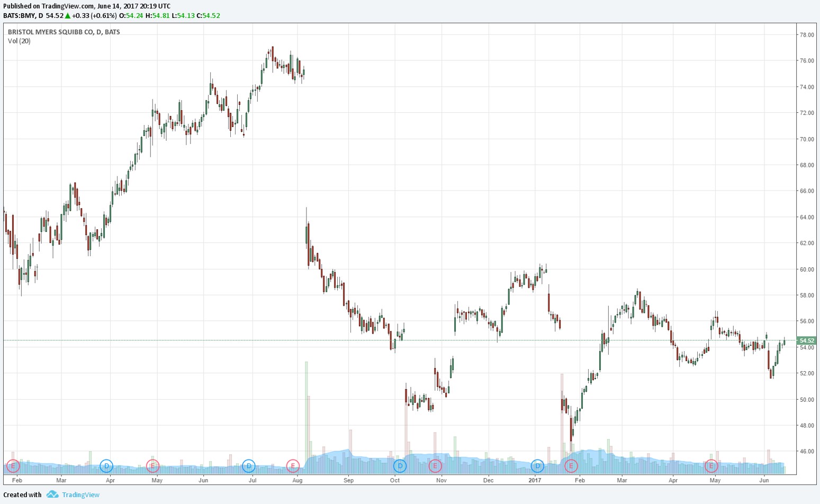Select the 2017 label on time axis

pos(535,480)
